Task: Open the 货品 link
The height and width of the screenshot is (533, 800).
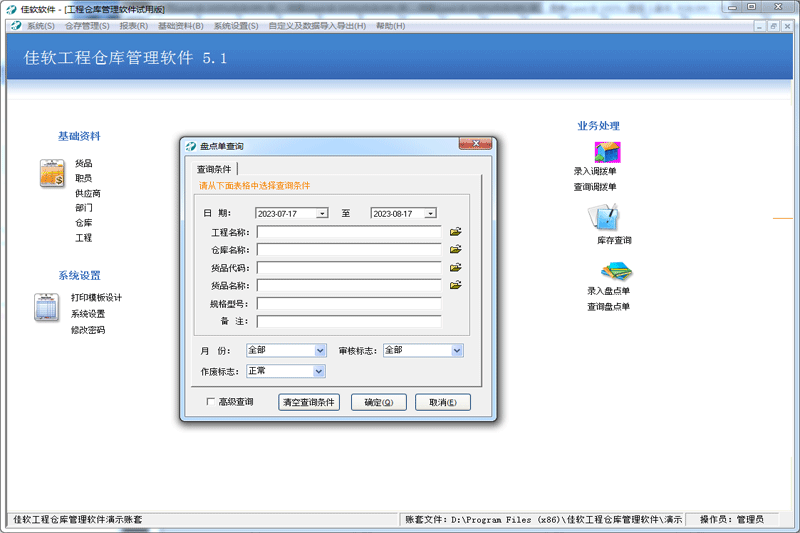Action: click(x=84, y=163)
